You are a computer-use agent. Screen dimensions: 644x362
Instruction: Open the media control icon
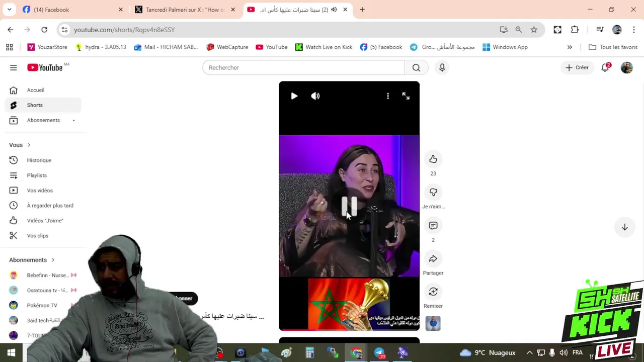coord(600,30)
